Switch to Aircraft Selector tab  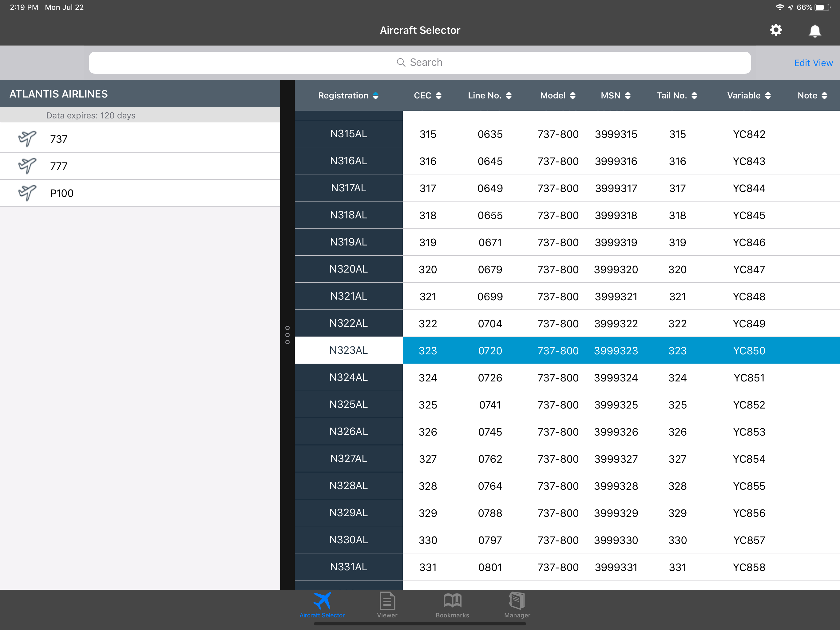[322, 605]
